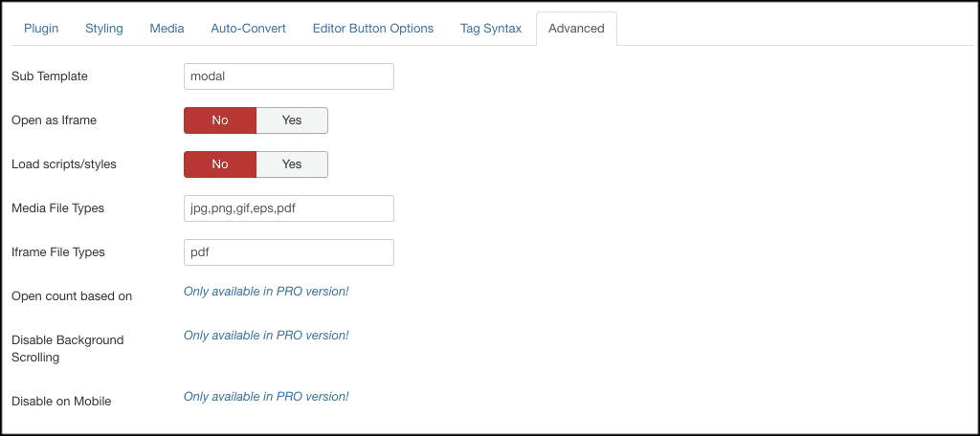Set Open as Iframe to Yes
Viewport: 980px width, 436px height.
click(x=292, y=120)
